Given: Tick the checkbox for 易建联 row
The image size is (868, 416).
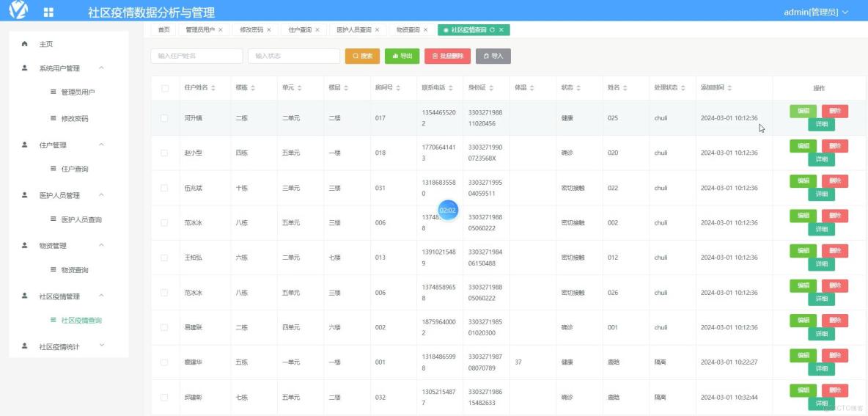Looking at the screenshot, I should coord(164,327).
